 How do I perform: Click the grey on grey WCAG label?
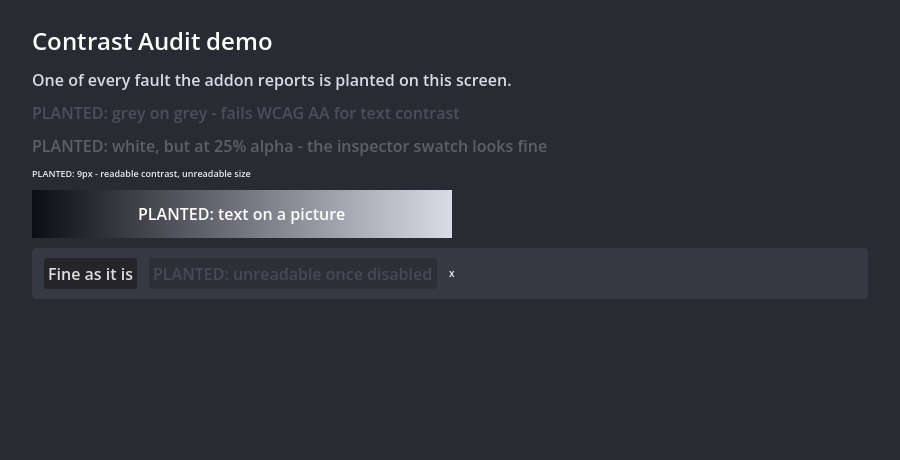click(246, 114)
